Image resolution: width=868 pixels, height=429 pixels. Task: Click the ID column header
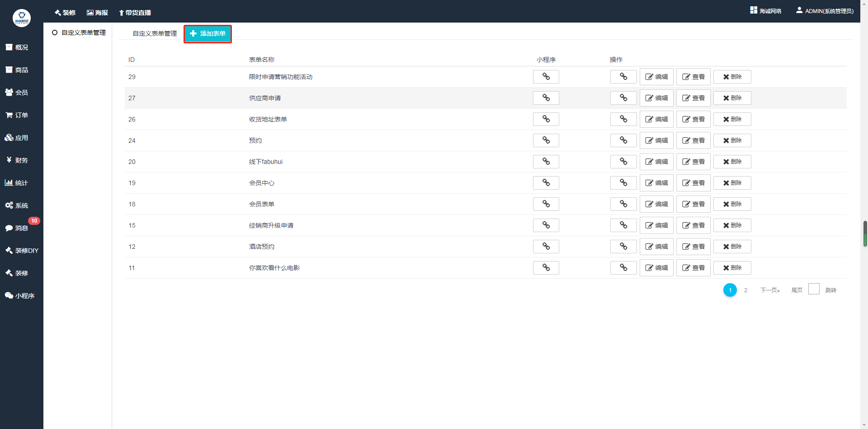132,60
